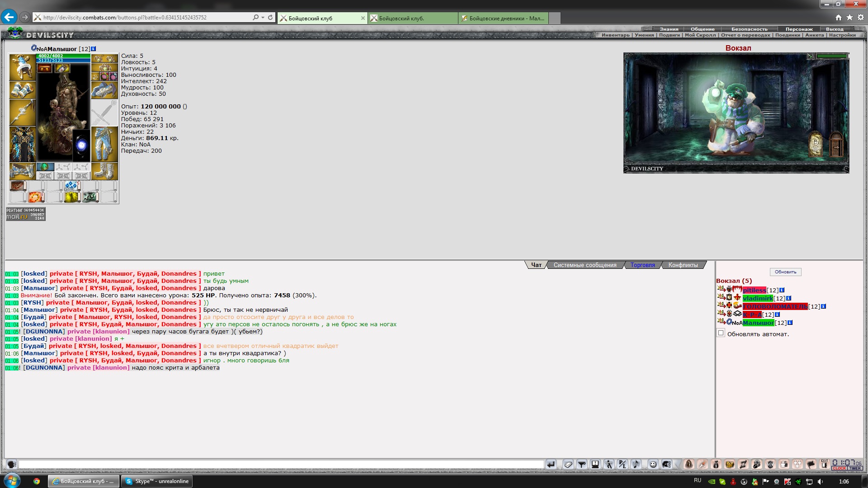This screenshot has width=868, height=488.
Task: Open Windows Start button
Action: [x=12, y=481]
